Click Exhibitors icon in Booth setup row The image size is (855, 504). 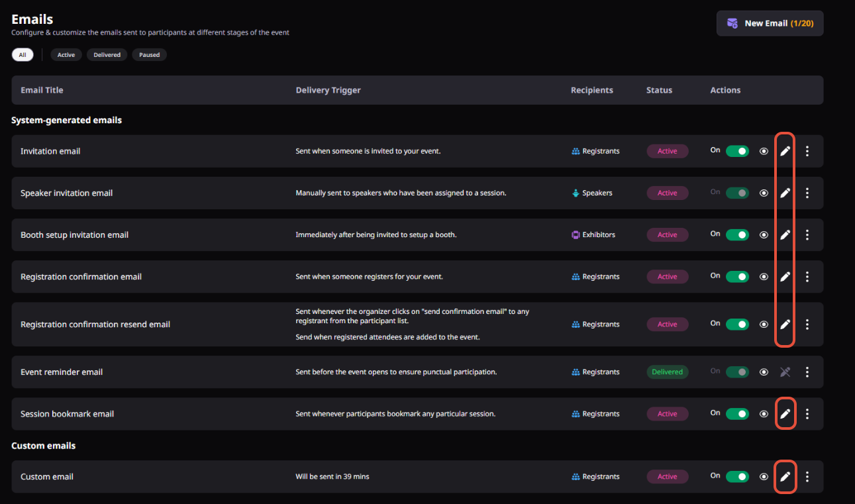coord(576,234)
